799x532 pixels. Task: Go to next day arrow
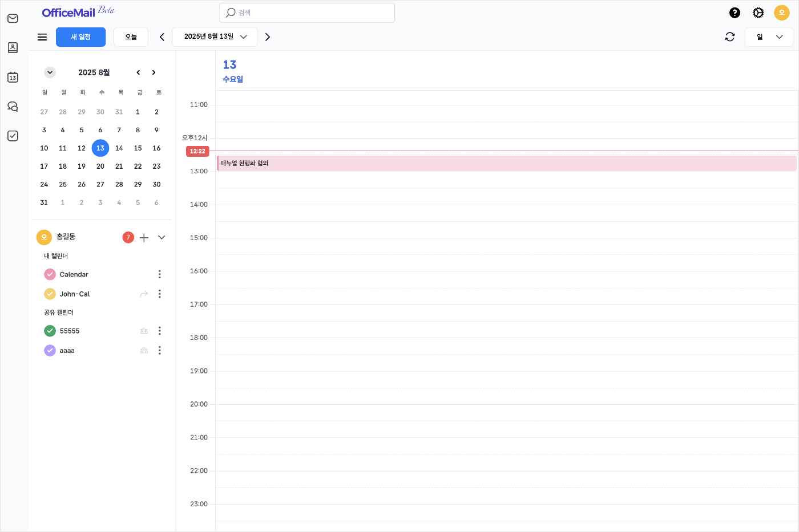268,36
